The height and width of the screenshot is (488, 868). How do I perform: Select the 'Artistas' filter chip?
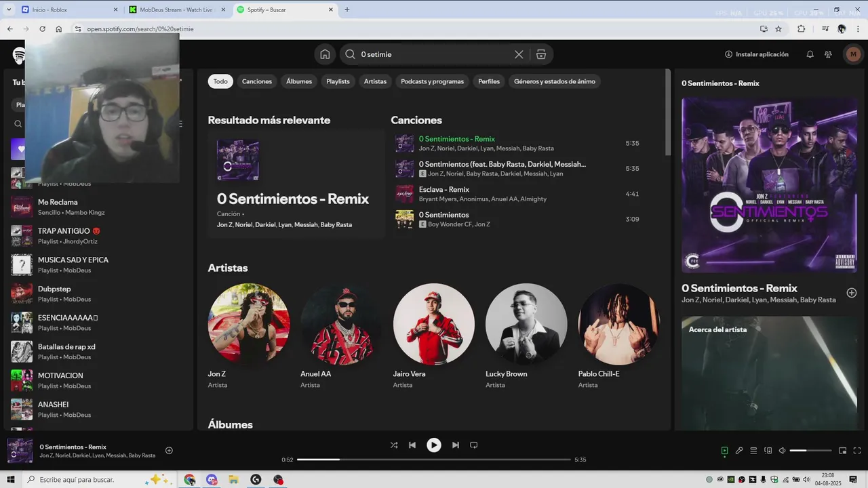click(x=375, y=81)
